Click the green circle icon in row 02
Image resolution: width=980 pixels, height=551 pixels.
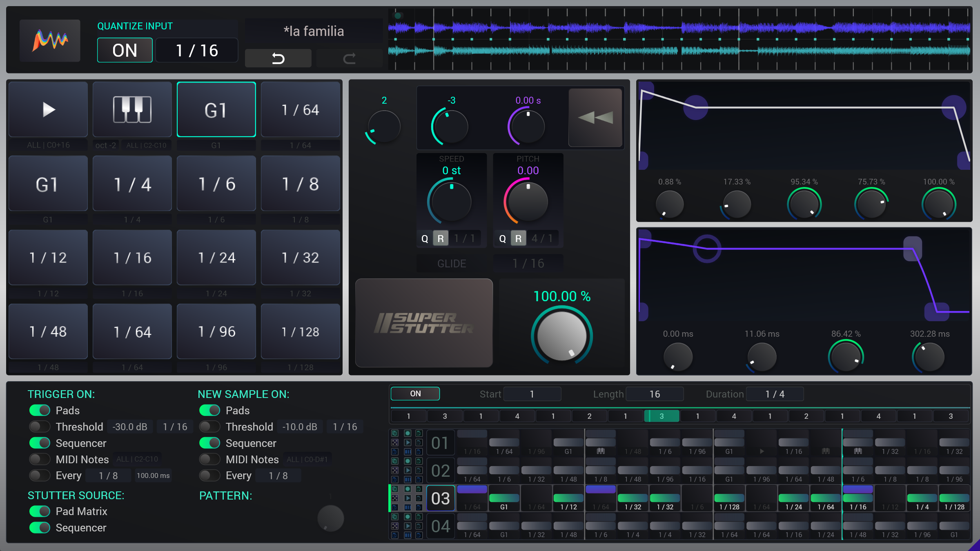408,461
